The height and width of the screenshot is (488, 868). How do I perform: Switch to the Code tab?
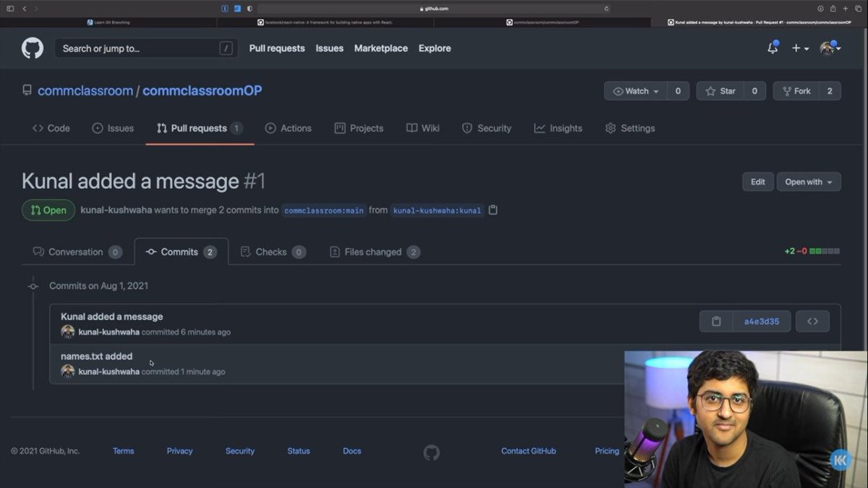pos(51,128)
